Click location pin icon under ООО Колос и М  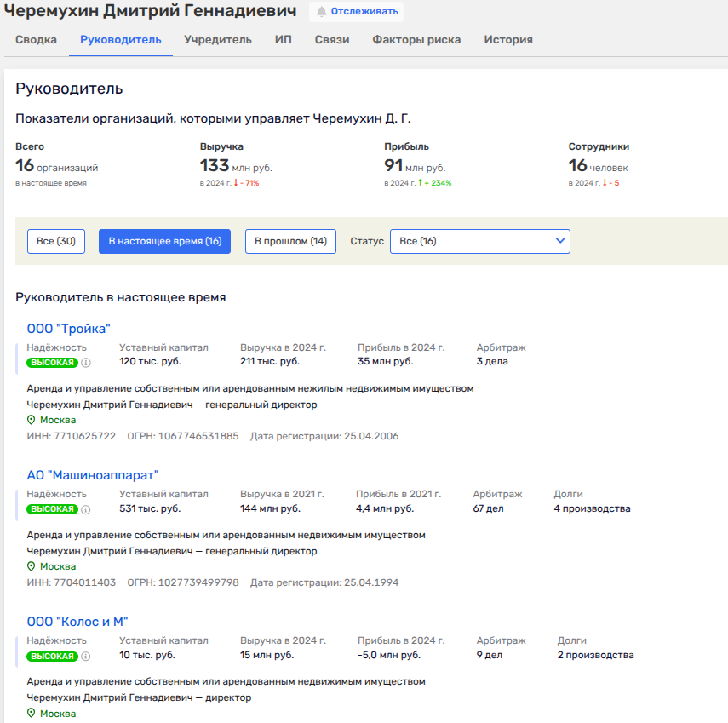pyautogui.click(x=32, y=713)
